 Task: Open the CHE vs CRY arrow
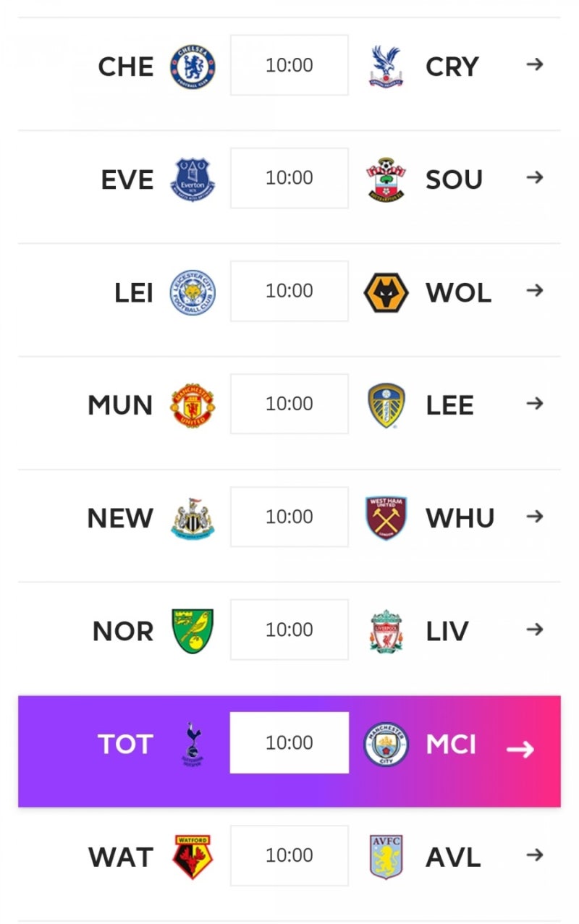[535, 64]
